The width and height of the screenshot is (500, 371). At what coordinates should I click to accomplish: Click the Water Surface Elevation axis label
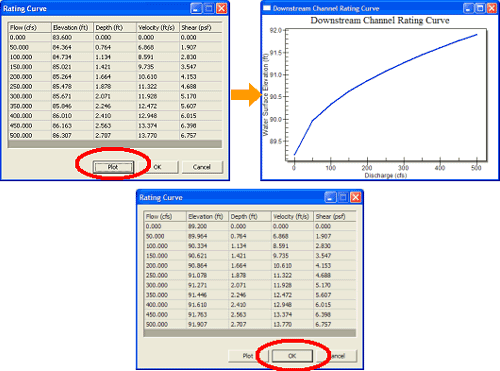[266, 95]
